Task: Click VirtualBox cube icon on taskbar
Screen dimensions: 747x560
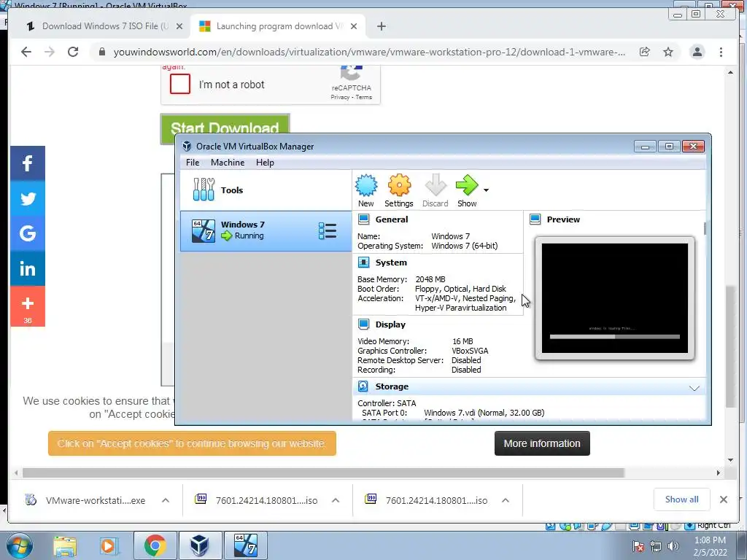Action: [x=200, y=545]
